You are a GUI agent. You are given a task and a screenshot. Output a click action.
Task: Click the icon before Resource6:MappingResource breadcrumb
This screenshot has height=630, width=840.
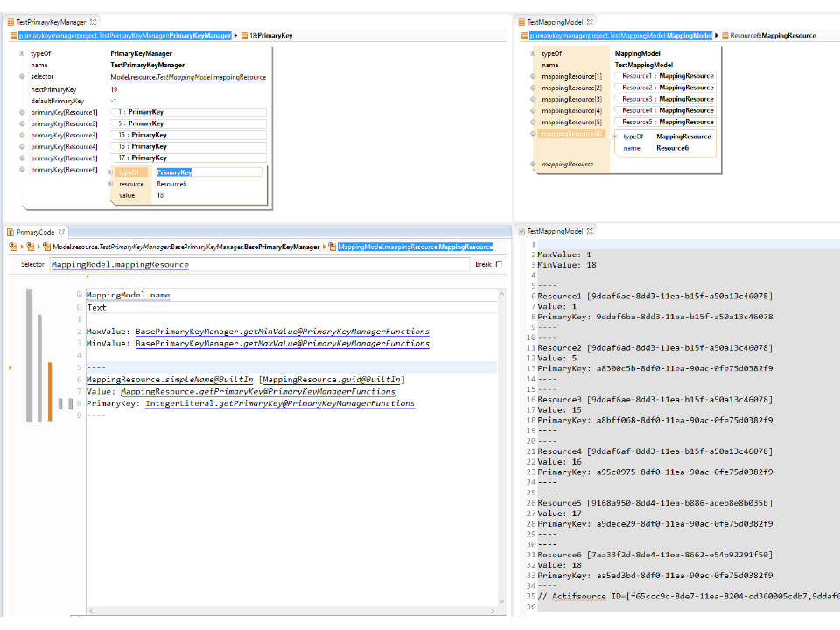(724, 36)
